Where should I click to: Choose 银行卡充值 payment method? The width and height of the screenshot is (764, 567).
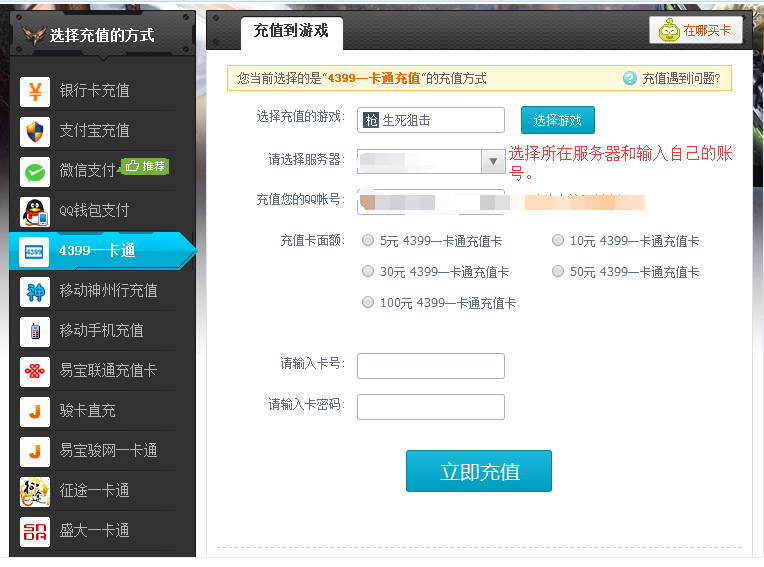pos(102,92)
